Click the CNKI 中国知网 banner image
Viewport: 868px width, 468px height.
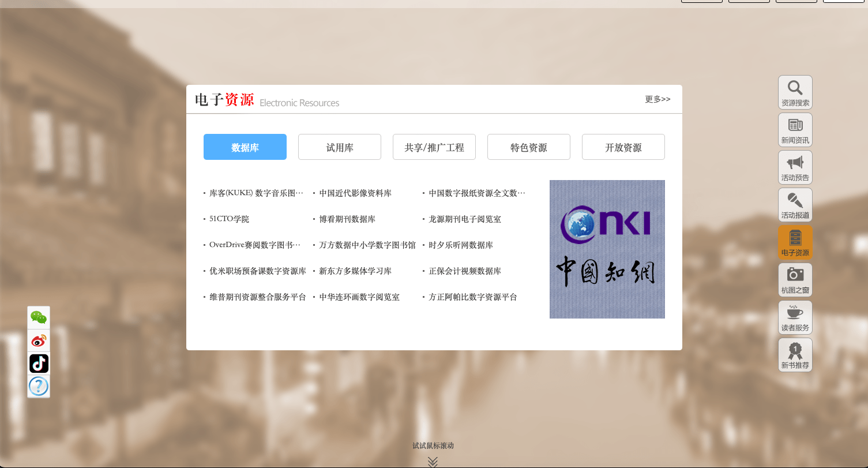click(607, 249)
